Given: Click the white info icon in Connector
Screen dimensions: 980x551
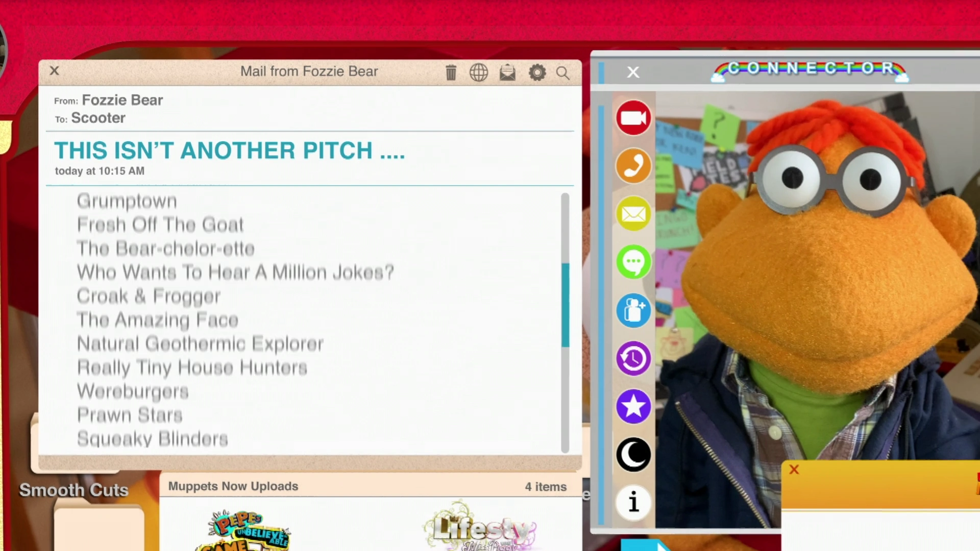Looking at the screenshot, I should point(633,502).
